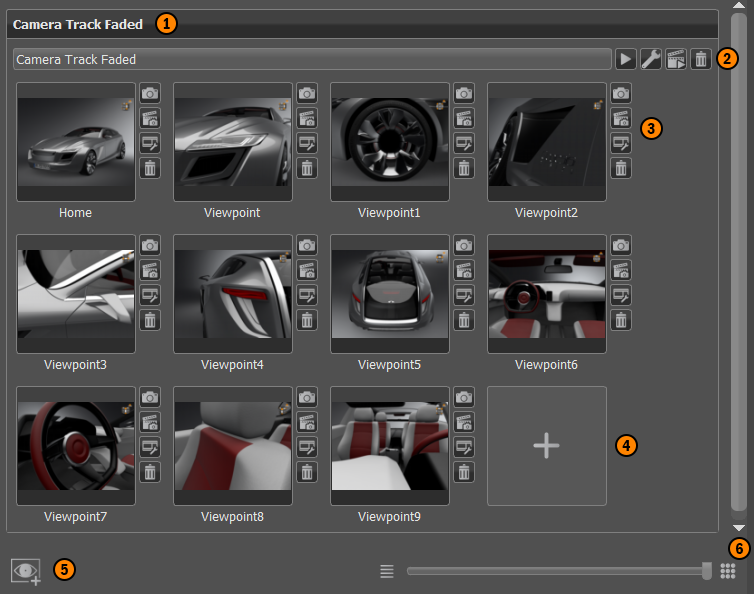Click the camera track clapperboard animation icon

pyautogui.click(x=676, y=59)
